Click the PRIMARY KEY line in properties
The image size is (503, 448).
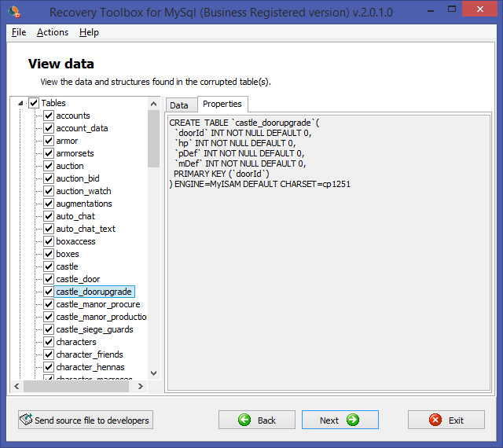click(x=222, y=174)
